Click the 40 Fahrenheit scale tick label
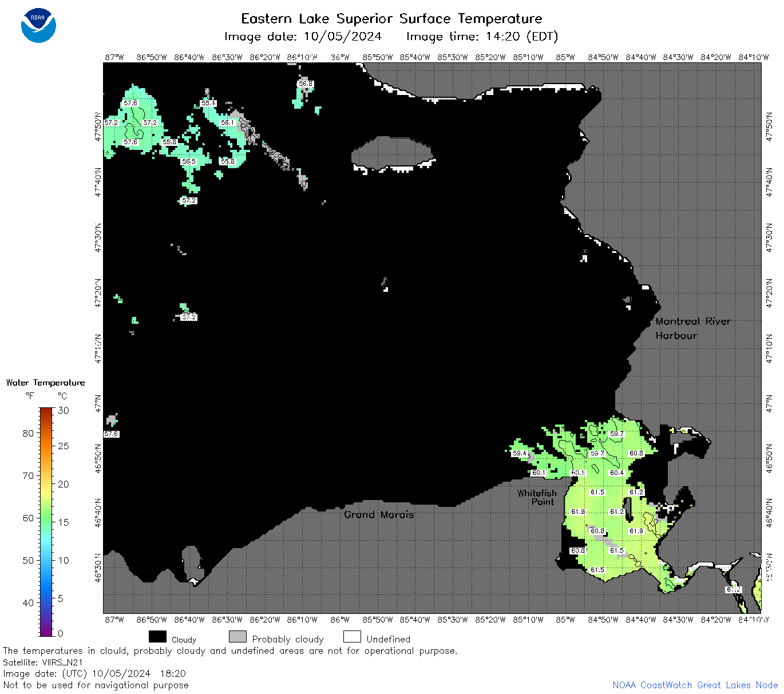Viewport: 784px width, 694px height. [28, 602]
